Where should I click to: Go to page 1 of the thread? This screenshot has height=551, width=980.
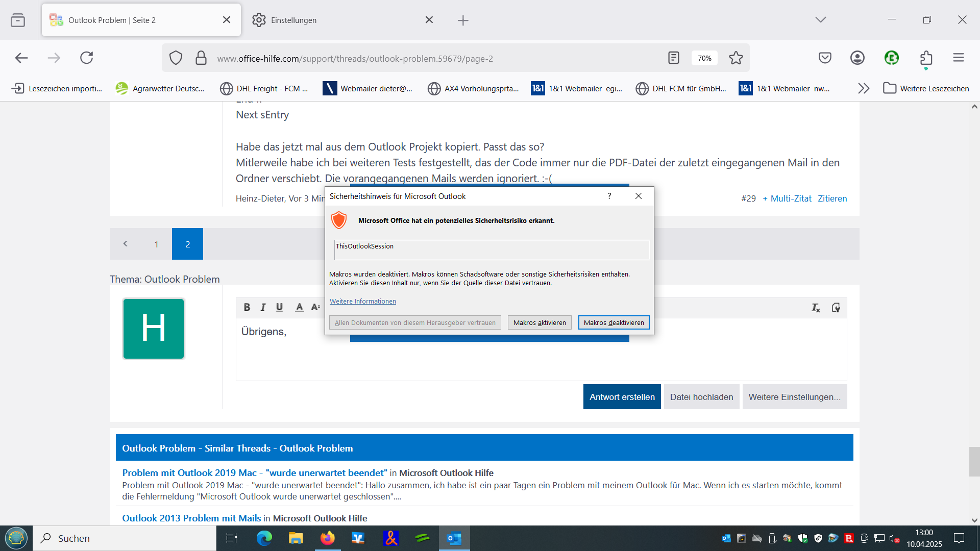pos(156,244)
